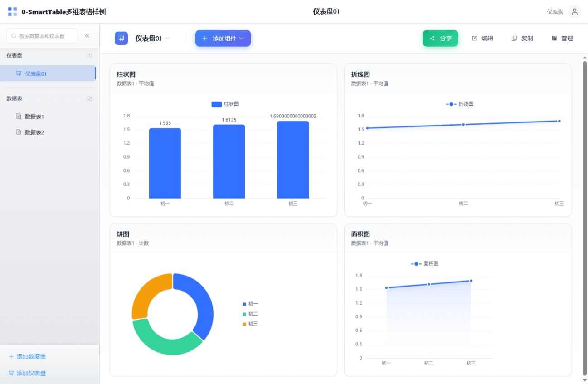Open 数据表2 from the sidebar

pyautogui.click(x=34, y=132)
